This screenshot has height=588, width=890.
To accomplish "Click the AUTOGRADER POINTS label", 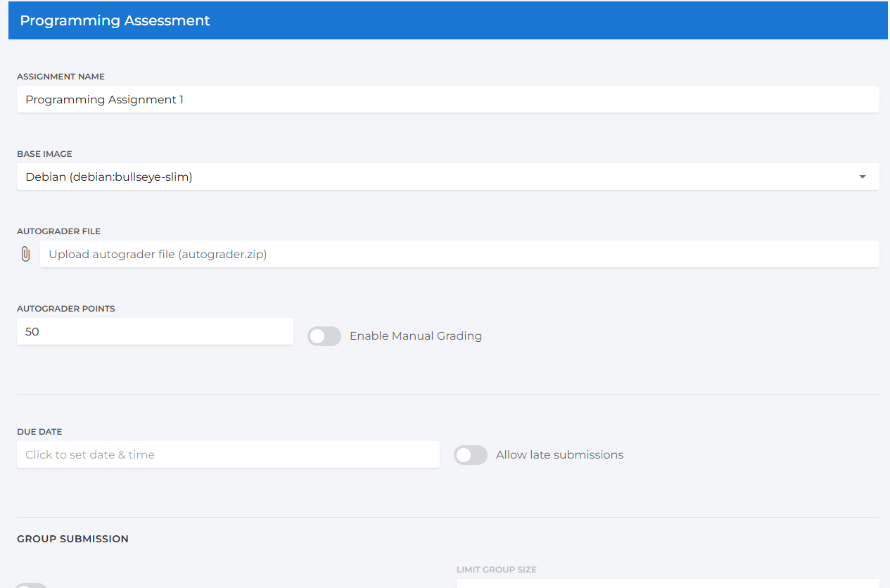I will coord(65,308).
